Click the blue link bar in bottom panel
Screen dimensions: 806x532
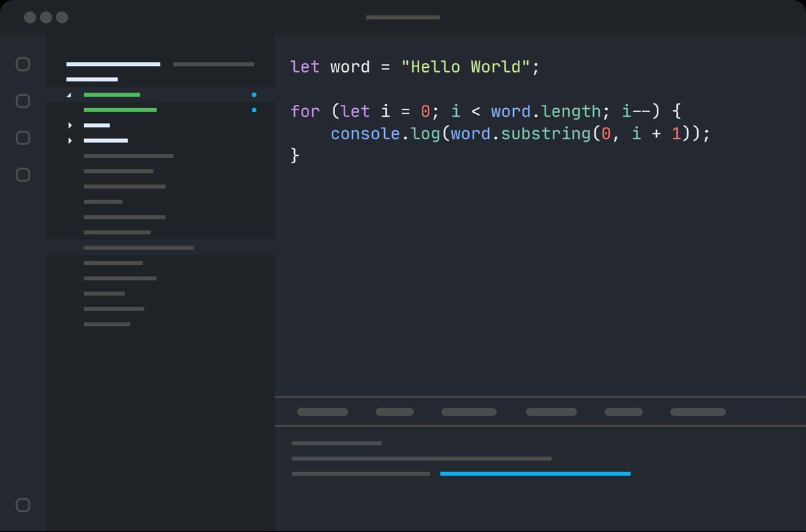point(535,474)
